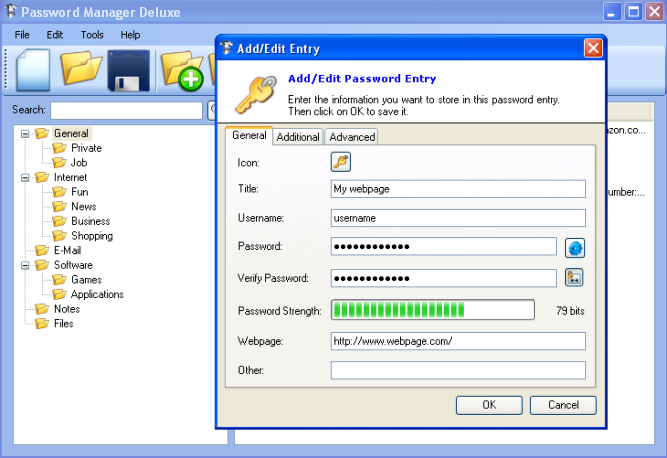
Task: Open password generator beside Verify Password
Action: [x=574, y=278]
